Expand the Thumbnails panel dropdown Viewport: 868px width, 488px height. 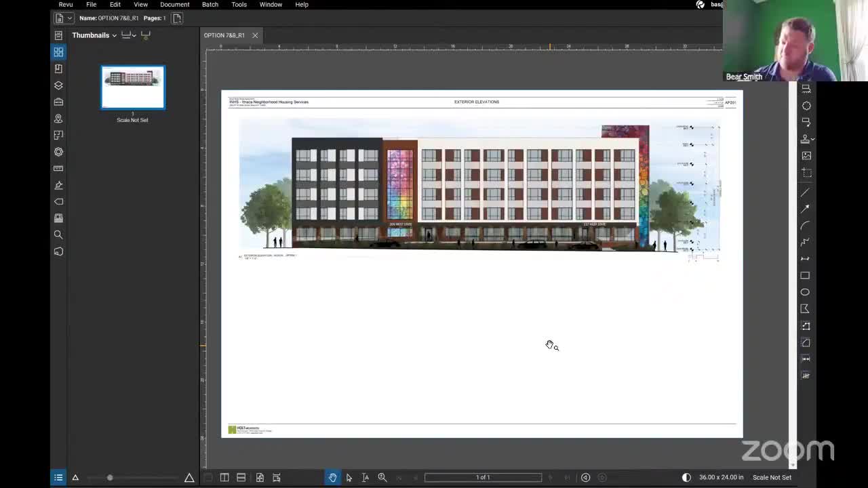(x=114, y=35)
